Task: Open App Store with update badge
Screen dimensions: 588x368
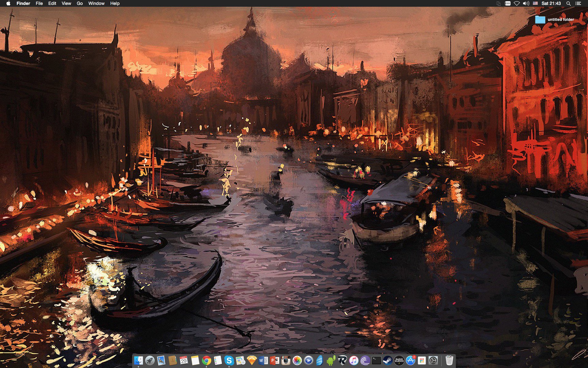Action: pyautogui.click(x=410, y=361)
